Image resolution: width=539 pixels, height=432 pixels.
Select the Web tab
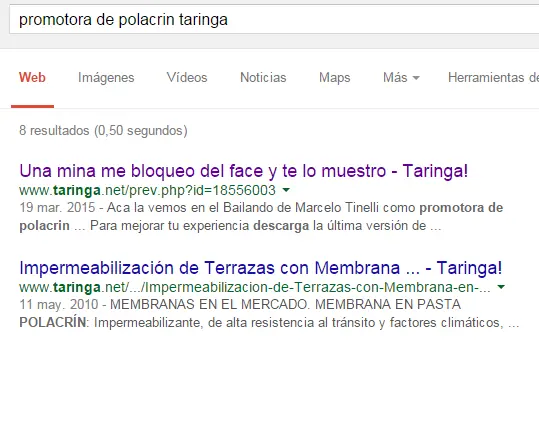[x=32, y=78]
